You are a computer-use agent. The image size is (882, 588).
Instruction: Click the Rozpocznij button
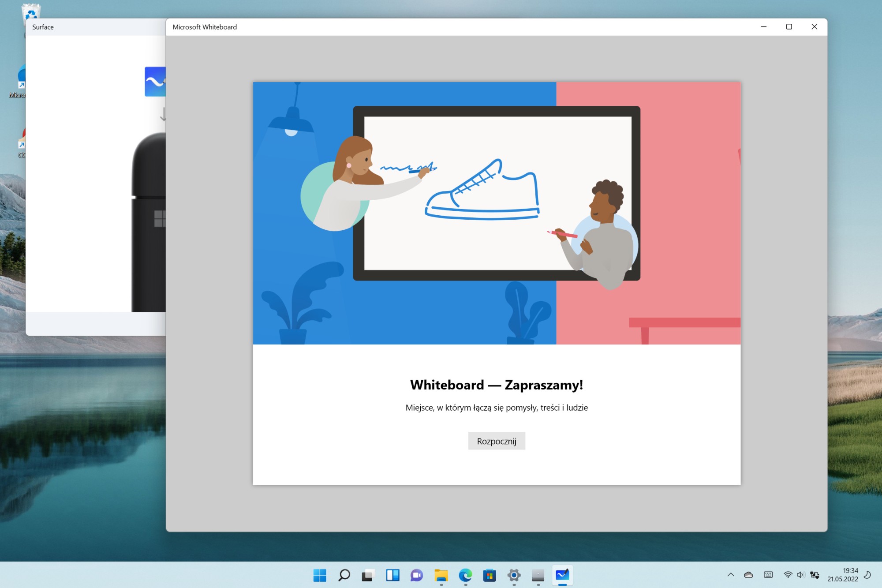click(496, 441)
